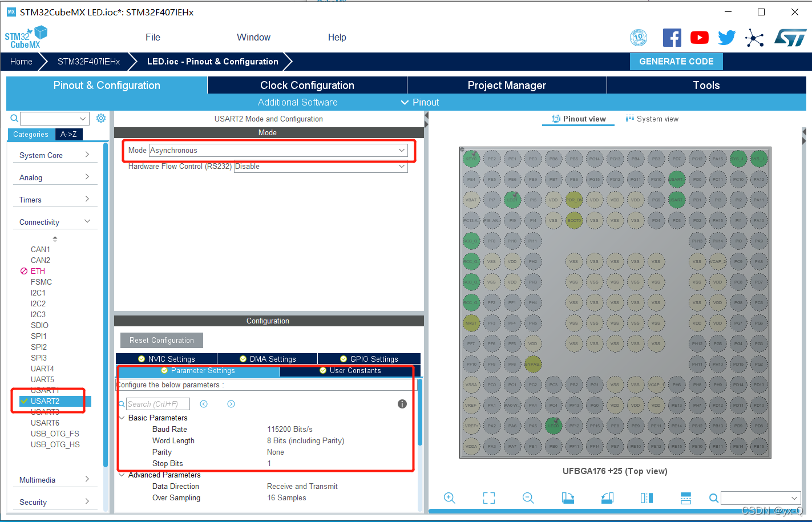Screen dimensions: 812x522
Task: Switch to Project Manager tab
Action: [507, 85]
